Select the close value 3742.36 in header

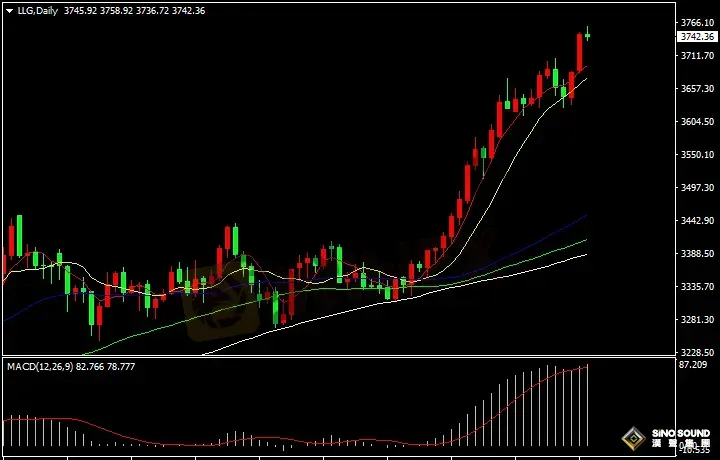pos(188,11)
